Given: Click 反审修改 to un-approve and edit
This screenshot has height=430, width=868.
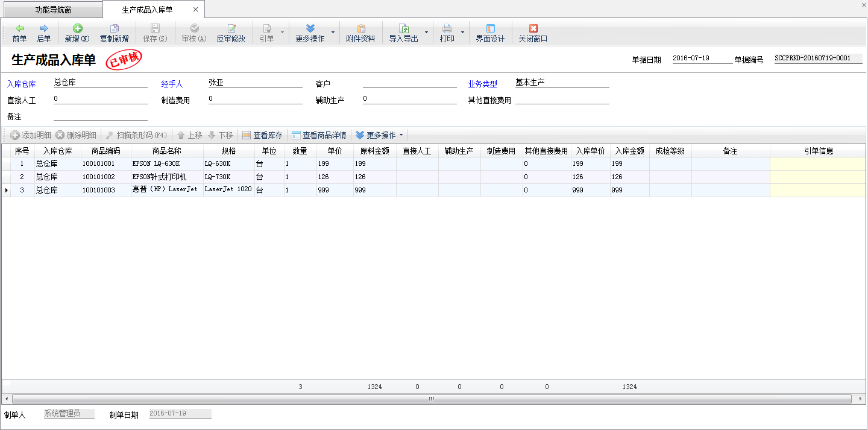Looking at the screenshot, I should click(x=231, y=33).
